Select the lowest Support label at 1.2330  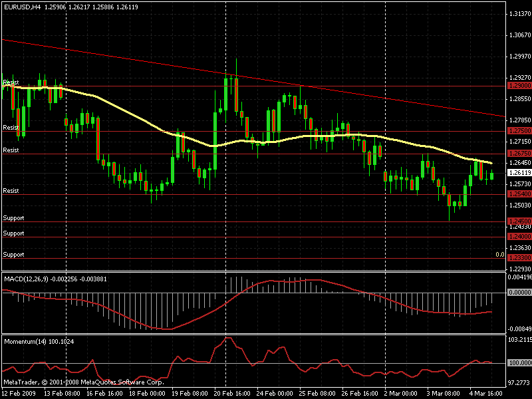(13, 255)
